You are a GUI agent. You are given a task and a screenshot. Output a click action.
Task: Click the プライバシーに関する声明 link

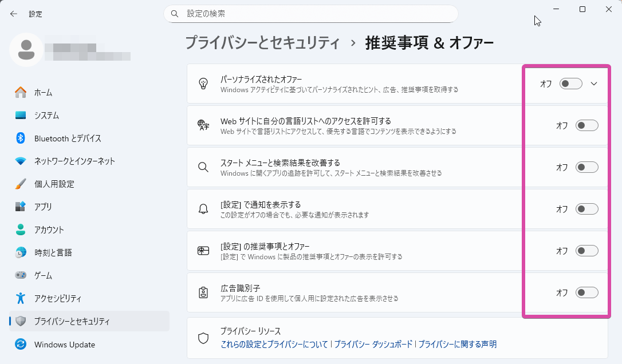(457, 344)
